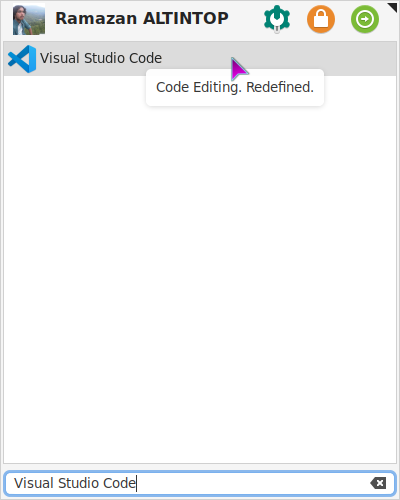Click inside the search input field

[200, 483]
